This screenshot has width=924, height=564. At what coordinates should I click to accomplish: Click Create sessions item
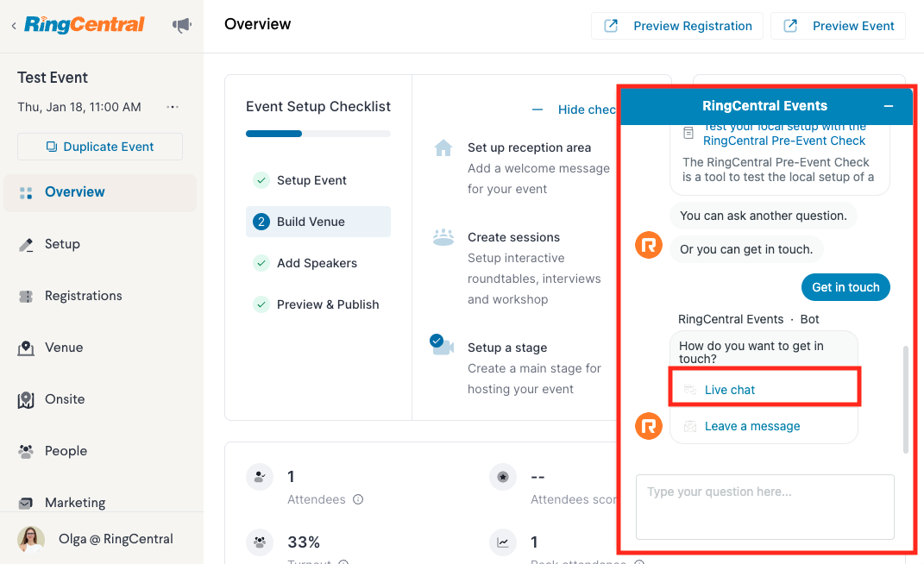(x=514, y=237)
